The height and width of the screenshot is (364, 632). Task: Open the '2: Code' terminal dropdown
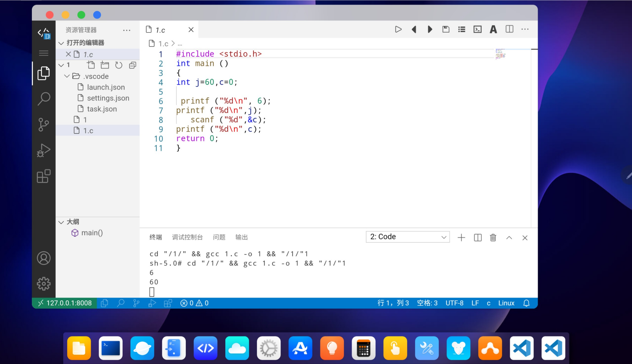[x=408, y=237]
